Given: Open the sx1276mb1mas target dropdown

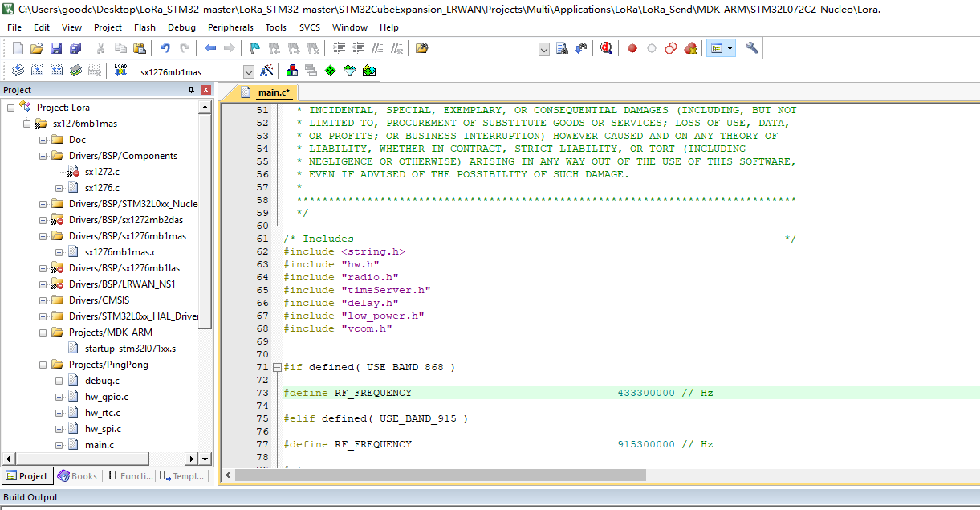Looking at the screenshot, I should pos(248,71).
